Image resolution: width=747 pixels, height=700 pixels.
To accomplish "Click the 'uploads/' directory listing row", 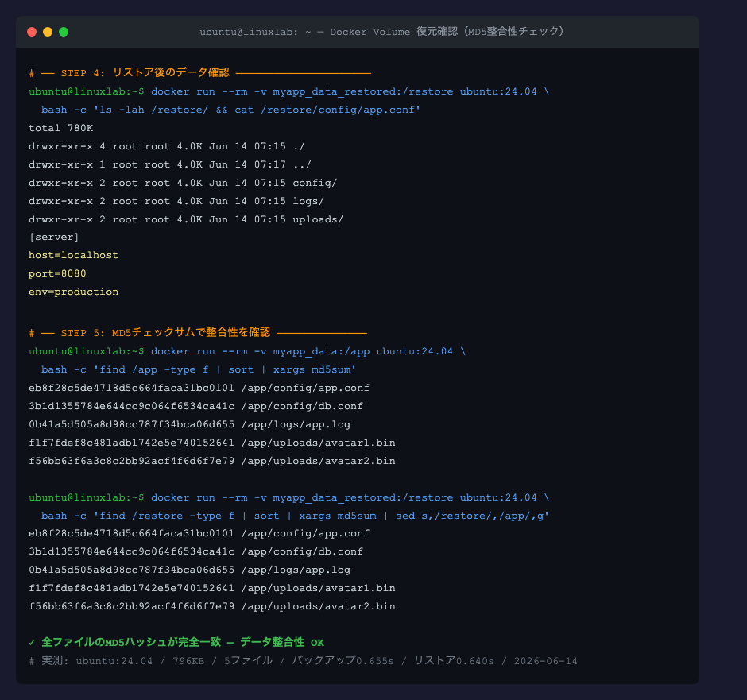I will point(186,219).
